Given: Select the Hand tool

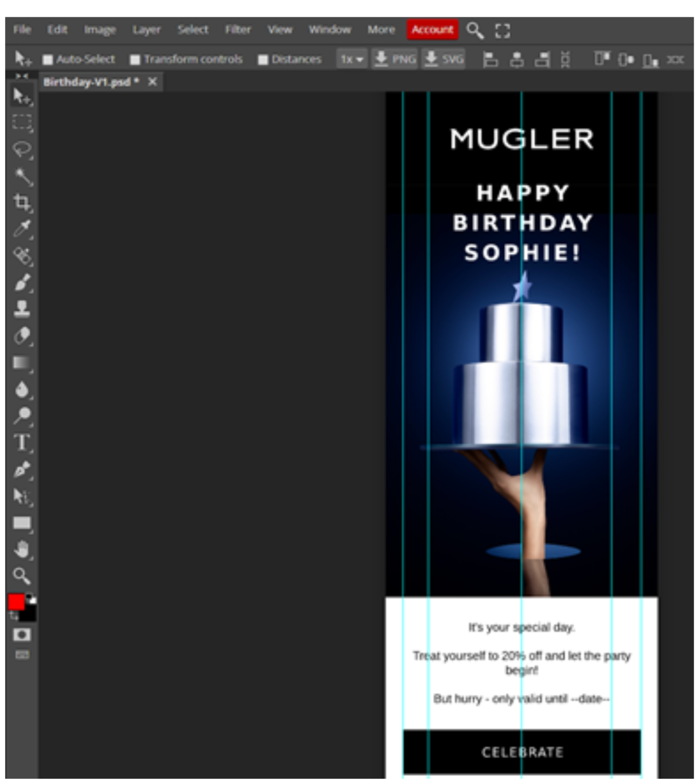Looking at the screenshot, I should [22, 549].
